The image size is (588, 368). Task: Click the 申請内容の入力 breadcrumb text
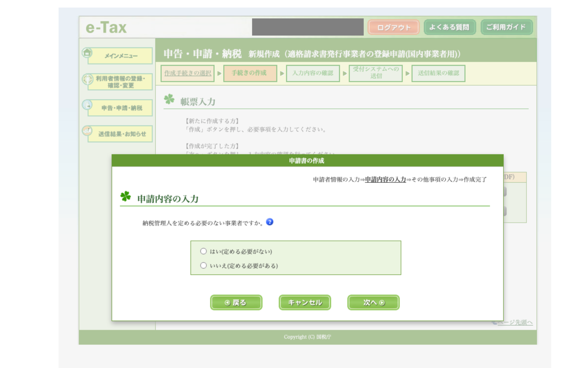(x=385, y=179)
